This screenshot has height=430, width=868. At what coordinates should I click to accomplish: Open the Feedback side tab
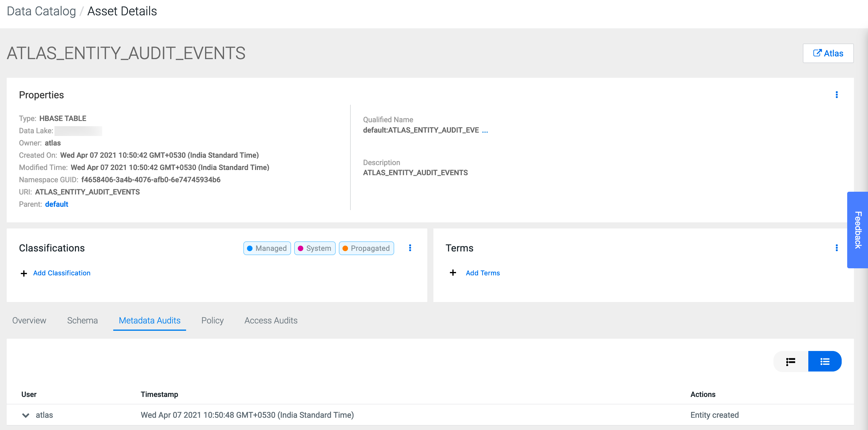click(857, 230)
